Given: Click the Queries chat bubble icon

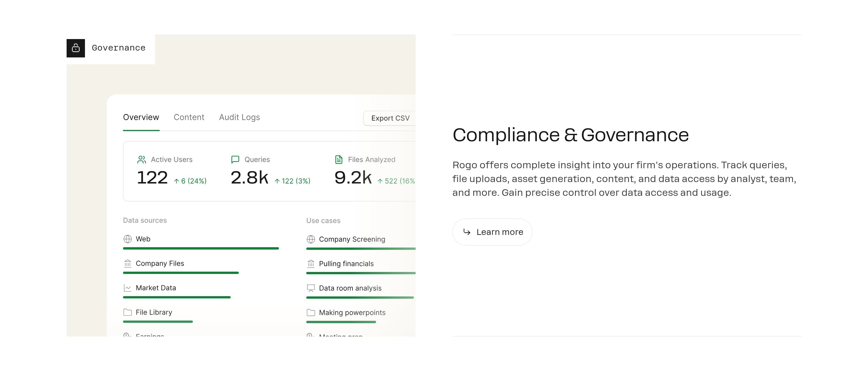Looking at the screenshot, I should coord(235,159).
